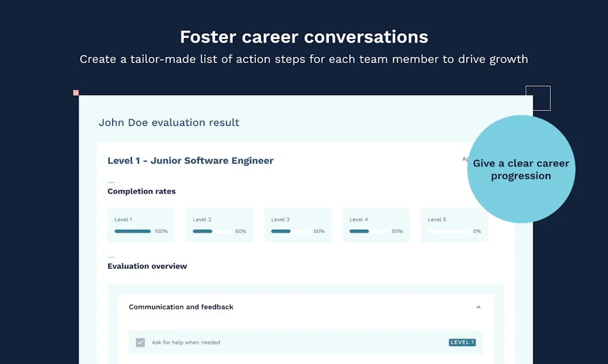This screenshot has height=364, width=608.
Task: Click the outlined square decoration top right
Action: (x=538, y=98)
